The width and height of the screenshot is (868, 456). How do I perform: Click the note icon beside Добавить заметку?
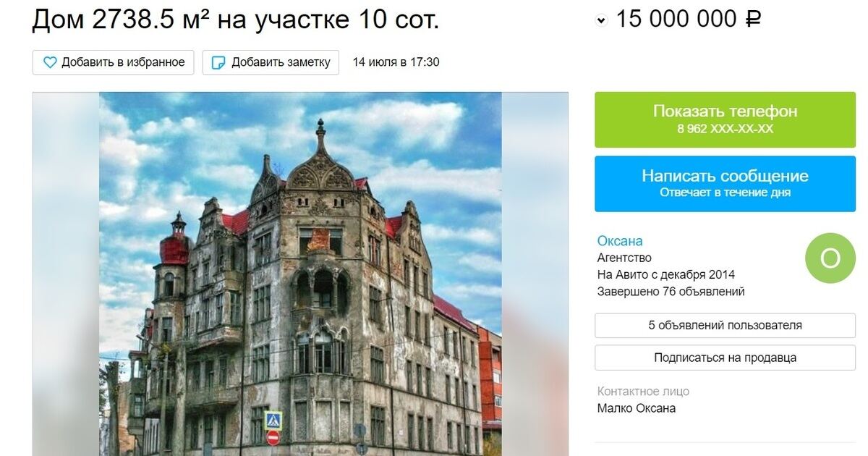point(218,62)
